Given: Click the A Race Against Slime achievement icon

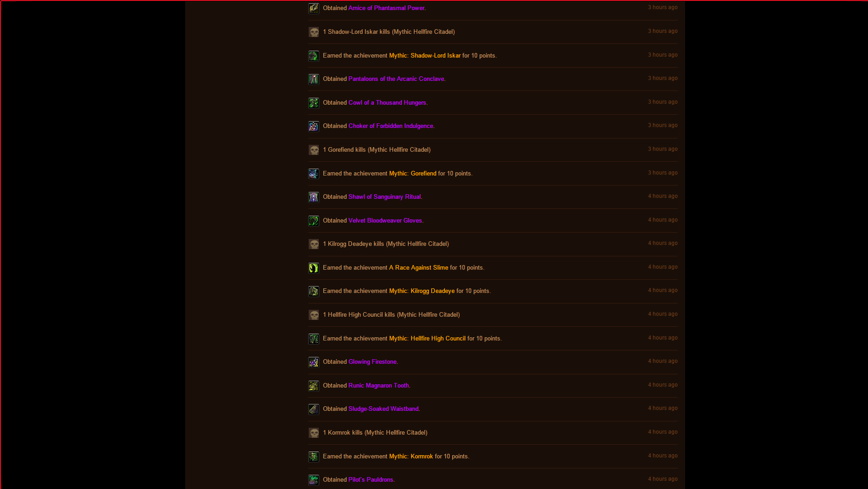Looking at the screenshot, I should (314, 268).
